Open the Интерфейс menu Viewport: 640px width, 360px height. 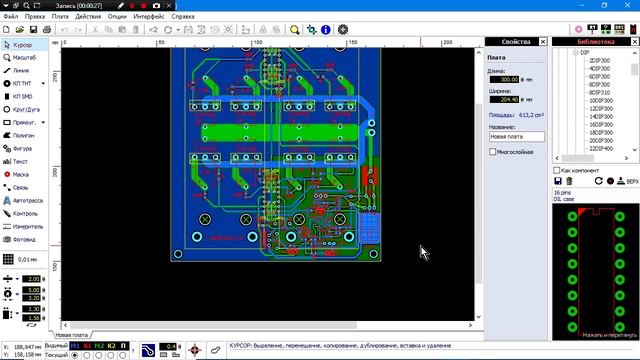pos(149,16)
